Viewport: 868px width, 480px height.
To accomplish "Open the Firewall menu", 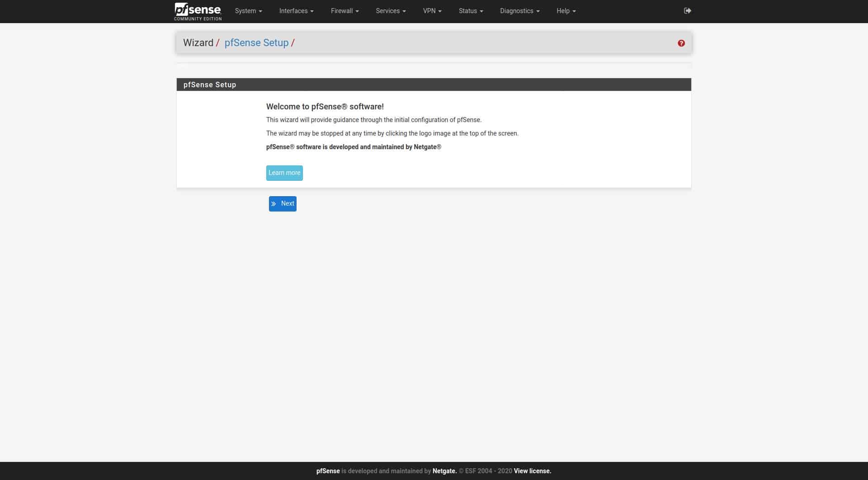I will coord(344,11).
